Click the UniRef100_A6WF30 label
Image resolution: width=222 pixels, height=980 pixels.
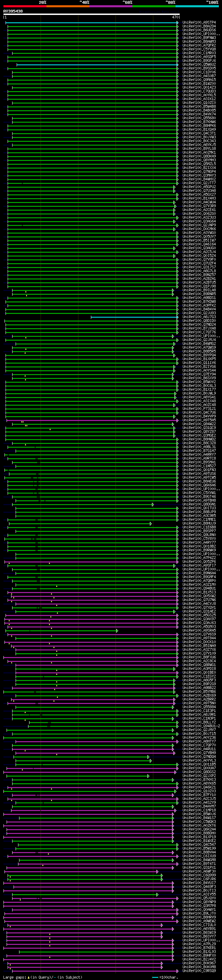(x=199, y=871)
